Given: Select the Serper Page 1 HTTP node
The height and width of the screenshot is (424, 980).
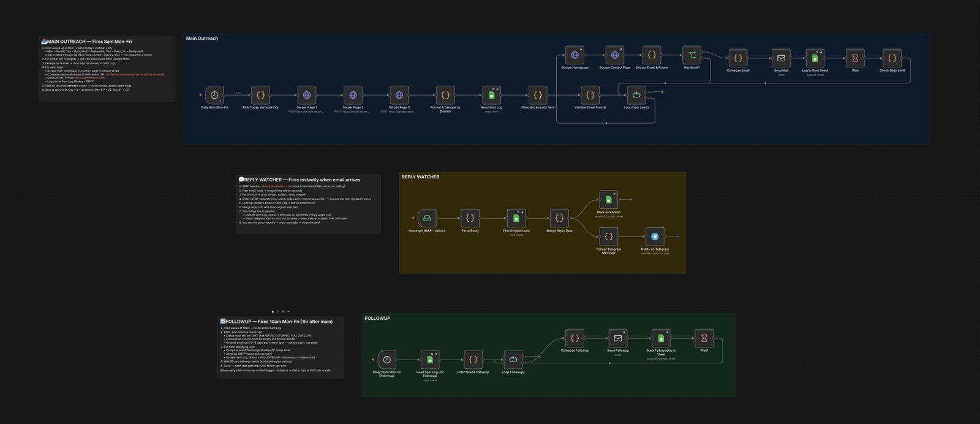Looking at the screenshot, I should click(x=307, y=95).
